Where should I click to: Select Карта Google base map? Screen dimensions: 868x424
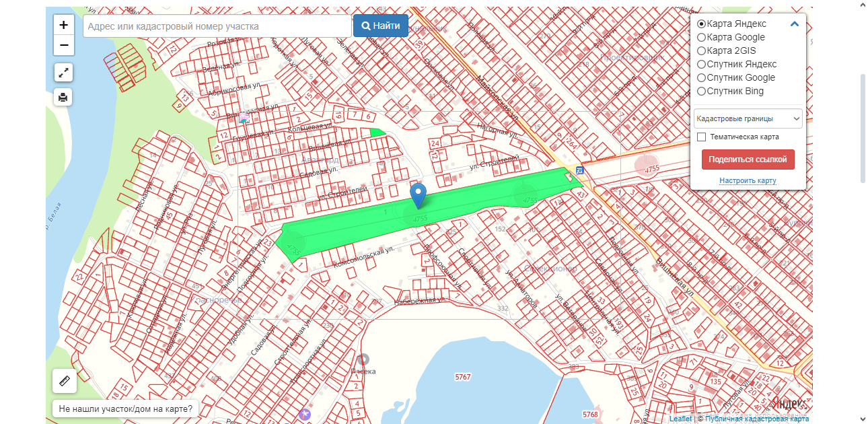tap(701, 38)
